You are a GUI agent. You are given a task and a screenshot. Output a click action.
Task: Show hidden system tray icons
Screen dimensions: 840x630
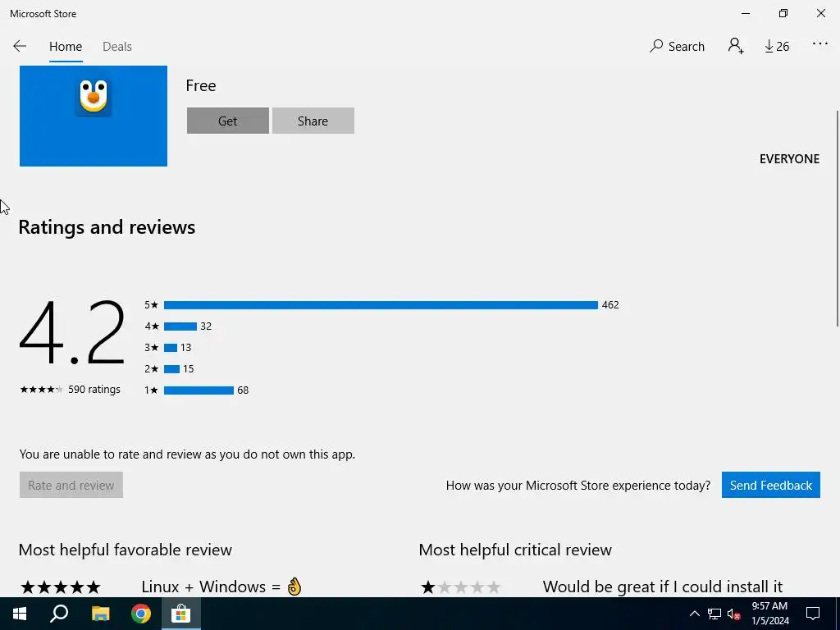click(x=694, y=614)
